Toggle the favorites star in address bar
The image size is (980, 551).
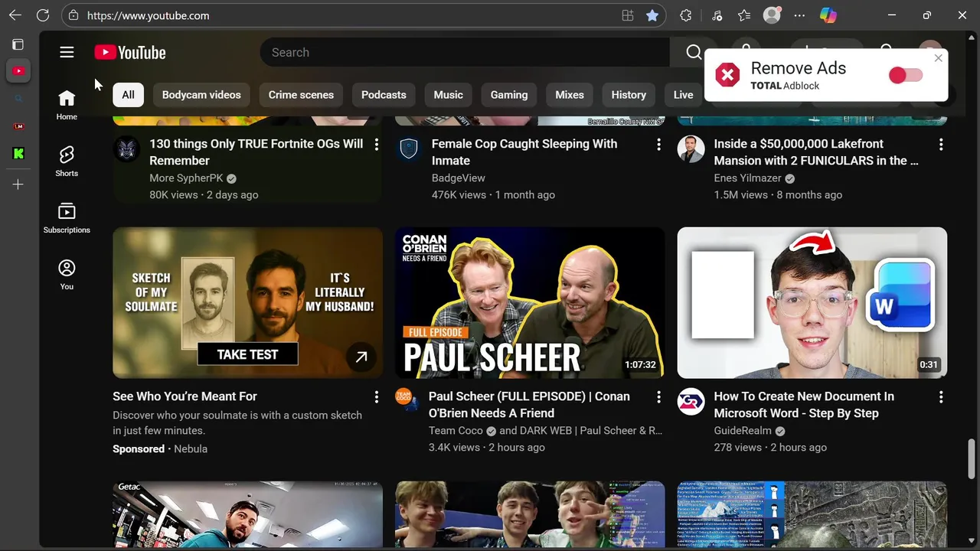pos(652,15)
